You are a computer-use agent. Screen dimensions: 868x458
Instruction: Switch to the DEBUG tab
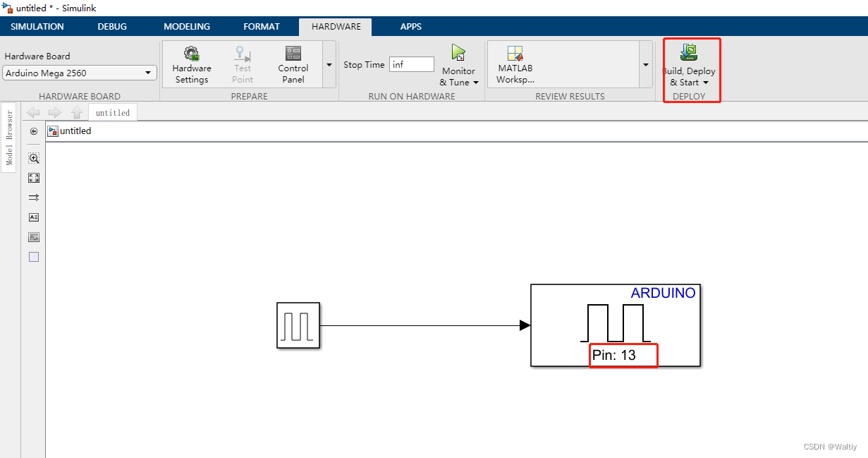click(112, 27)
